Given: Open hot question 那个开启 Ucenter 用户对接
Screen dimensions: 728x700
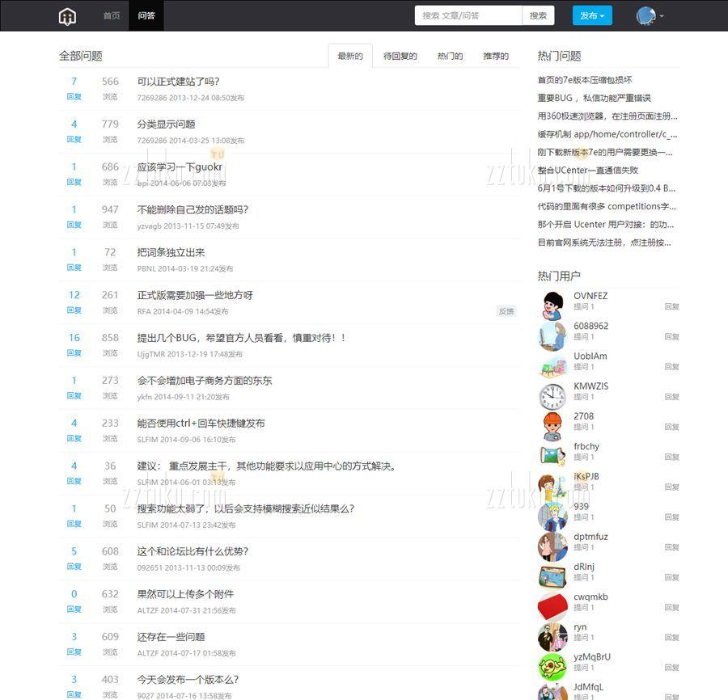Looking at the screenshot, I should pyautogui.click(x=605, y=224).
